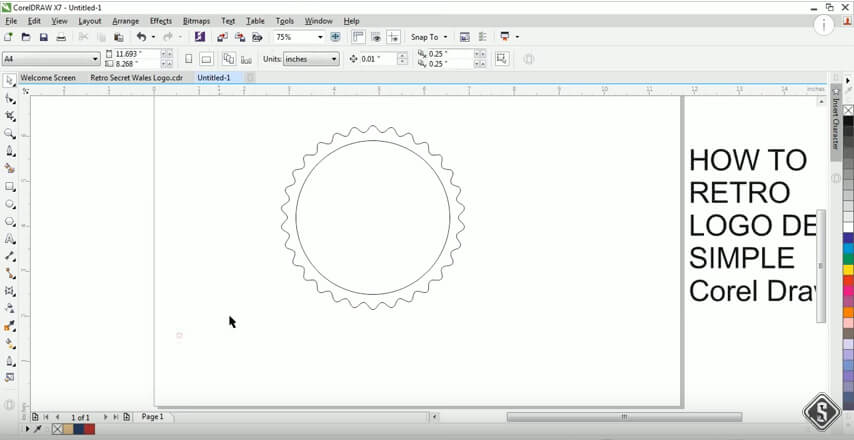Open the zoom level 75% dropdown

pos(320,37)
